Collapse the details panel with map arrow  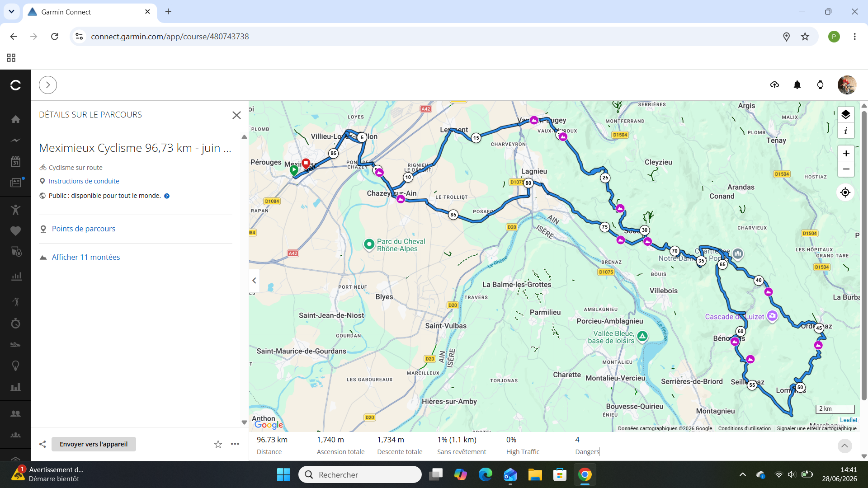click(254, 281)
